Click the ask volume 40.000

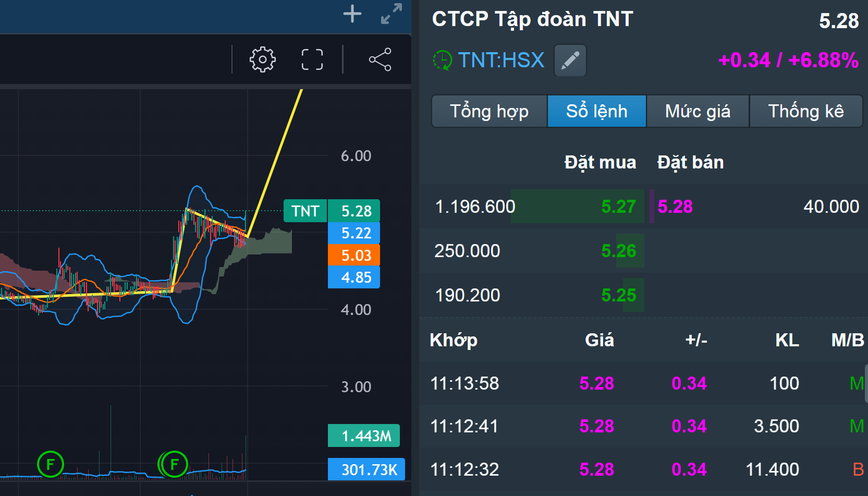pyautogui.click(x=832, y=207)
